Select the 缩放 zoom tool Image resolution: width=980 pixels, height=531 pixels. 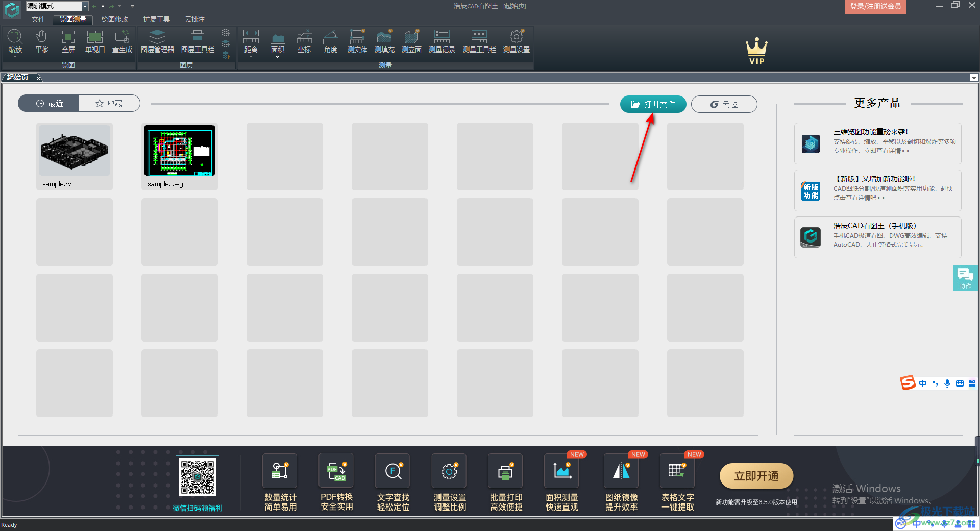click(x=15, y=41)
